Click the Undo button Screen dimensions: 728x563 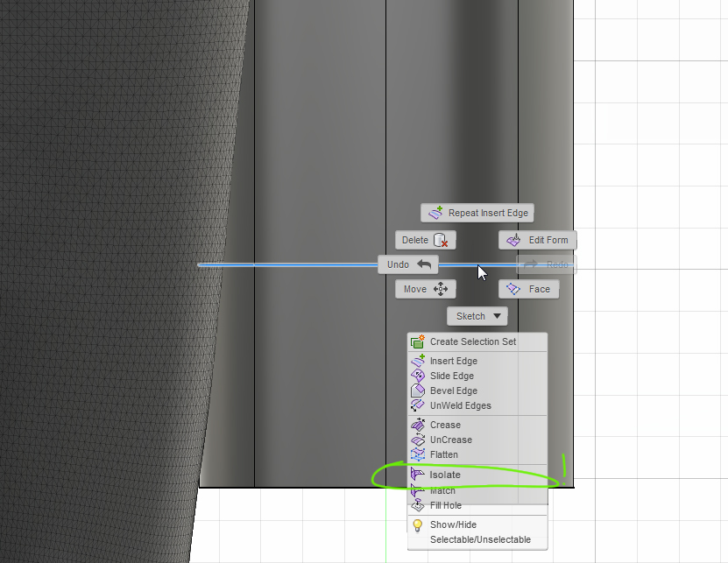pyautogui.click(x=407, y=264)
